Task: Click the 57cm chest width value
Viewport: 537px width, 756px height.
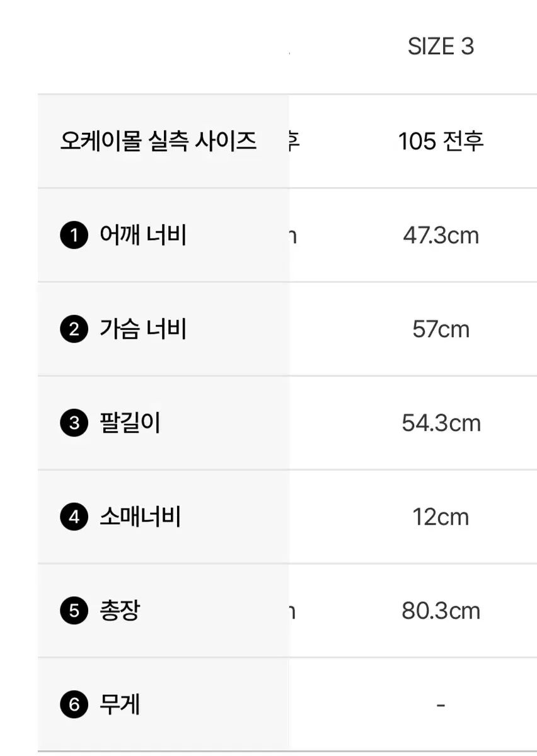Action: 441,329
